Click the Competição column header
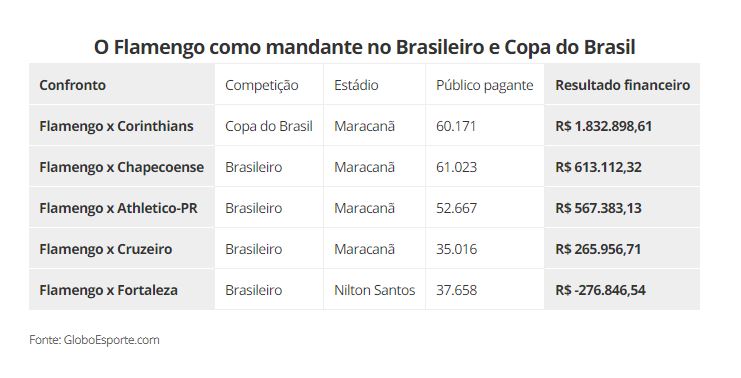Image resolution: width=741 pixels, height=378 pixels. coord(261,86)
